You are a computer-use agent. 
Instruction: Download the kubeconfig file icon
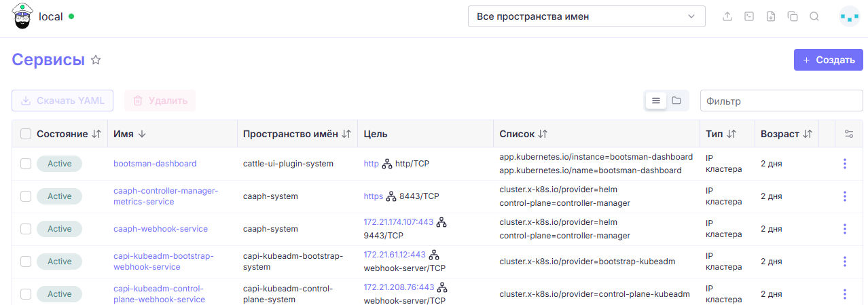[x=771, y=16]
